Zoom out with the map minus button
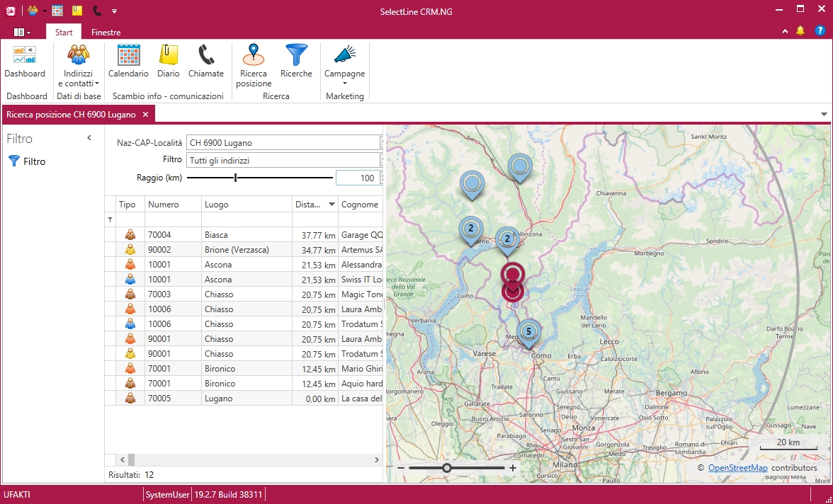The height and width of the screenshot is (504, 833). pyautogui.click(x=401, y=468)
